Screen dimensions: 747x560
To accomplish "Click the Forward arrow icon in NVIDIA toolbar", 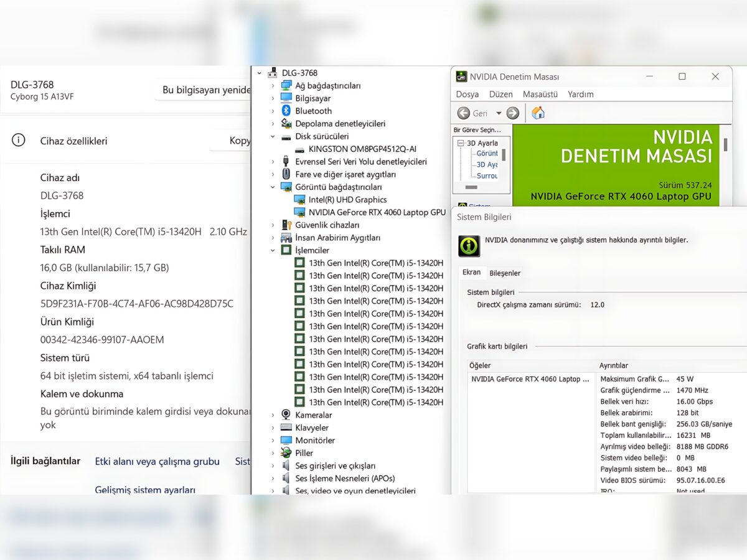I will click(x=513, y=113).
